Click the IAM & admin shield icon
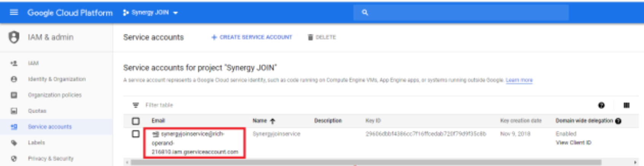This screenshot has width=644, height=166. pyautogui.click(x=14, y=37)
